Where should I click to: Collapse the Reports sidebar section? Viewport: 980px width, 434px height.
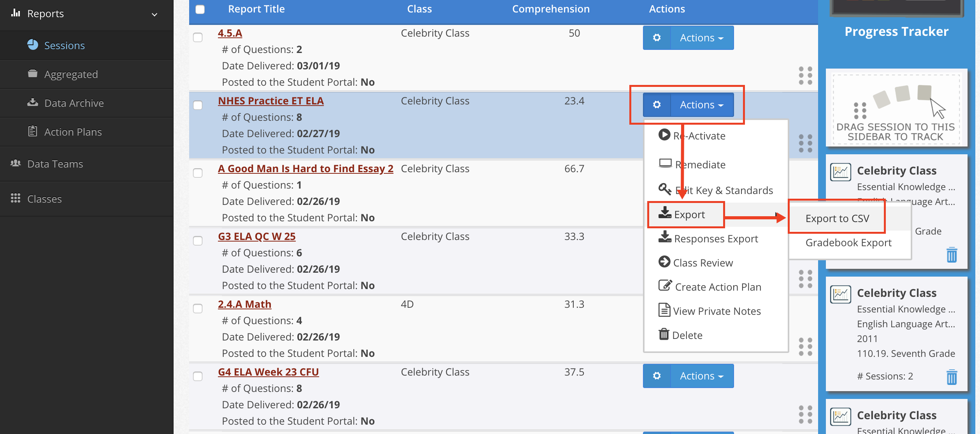[155, 14]
